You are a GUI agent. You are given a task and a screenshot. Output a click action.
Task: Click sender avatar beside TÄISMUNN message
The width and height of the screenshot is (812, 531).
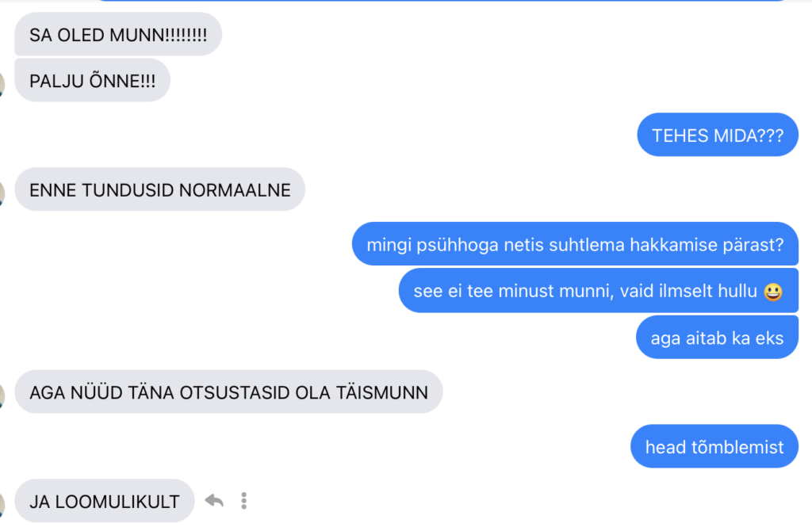point(2,395)
